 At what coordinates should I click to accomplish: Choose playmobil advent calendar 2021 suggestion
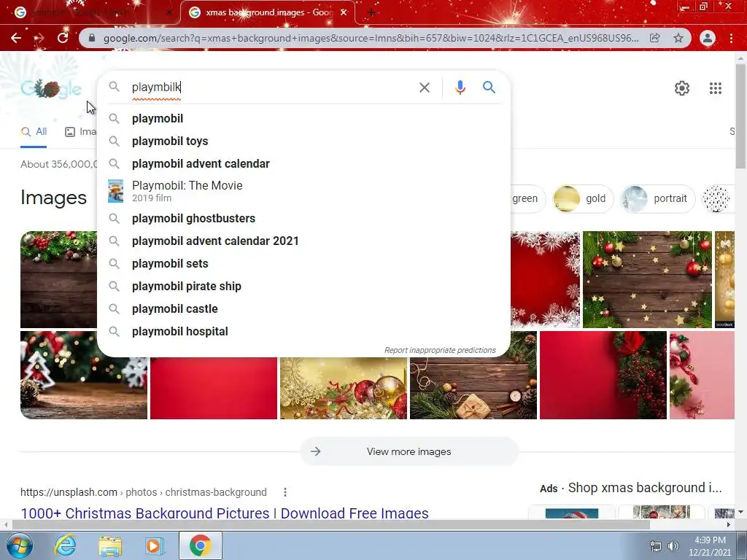[304, 241]
